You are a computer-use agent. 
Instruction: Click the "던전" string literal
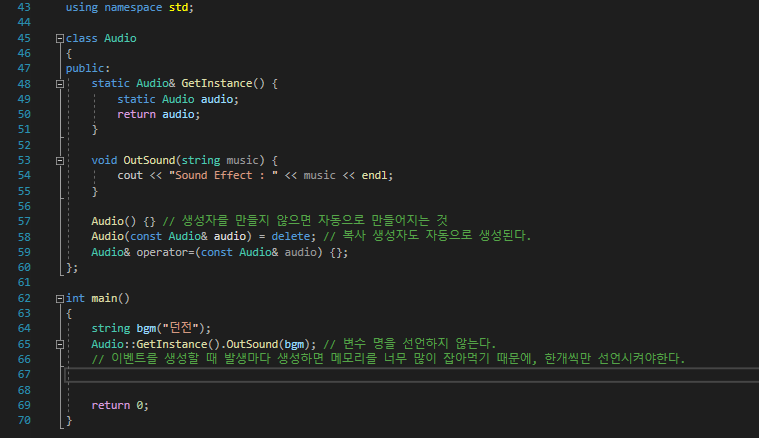182,328
